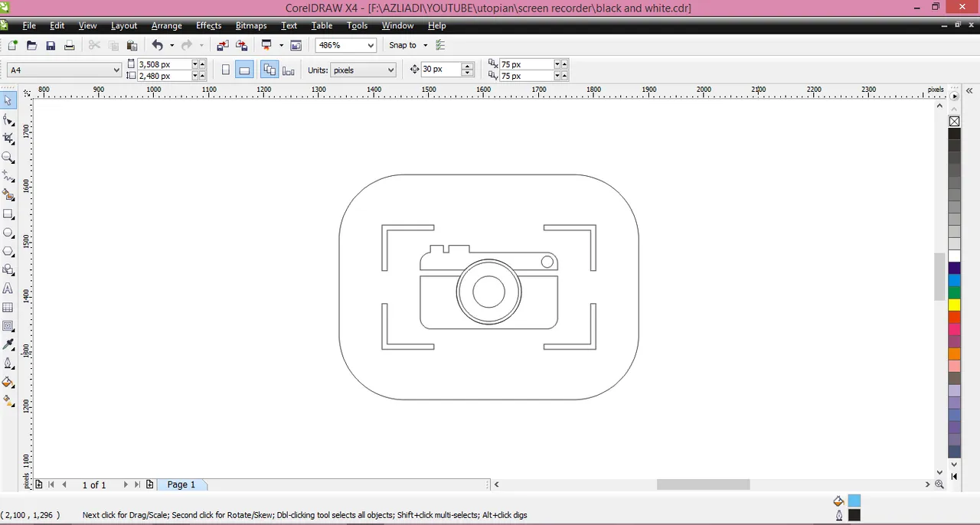980x525 pixels.
Task: Click the Save floppy disk icon
Action: point(51,45)
